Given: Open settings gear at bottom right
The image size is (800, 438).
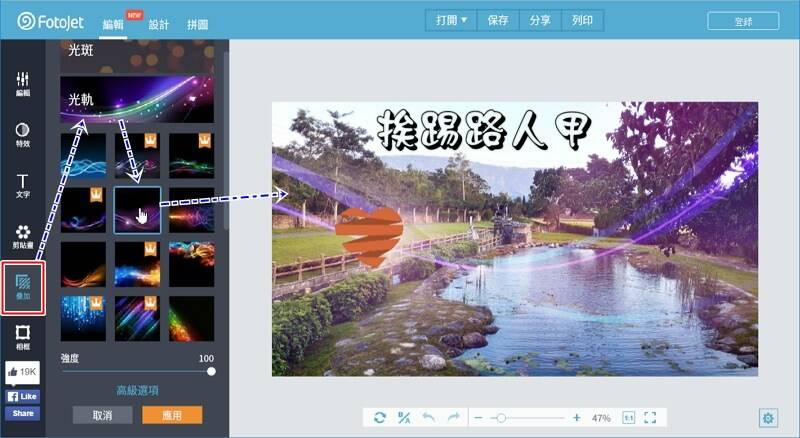Looking at the screenshot, I should click(768, 418).
